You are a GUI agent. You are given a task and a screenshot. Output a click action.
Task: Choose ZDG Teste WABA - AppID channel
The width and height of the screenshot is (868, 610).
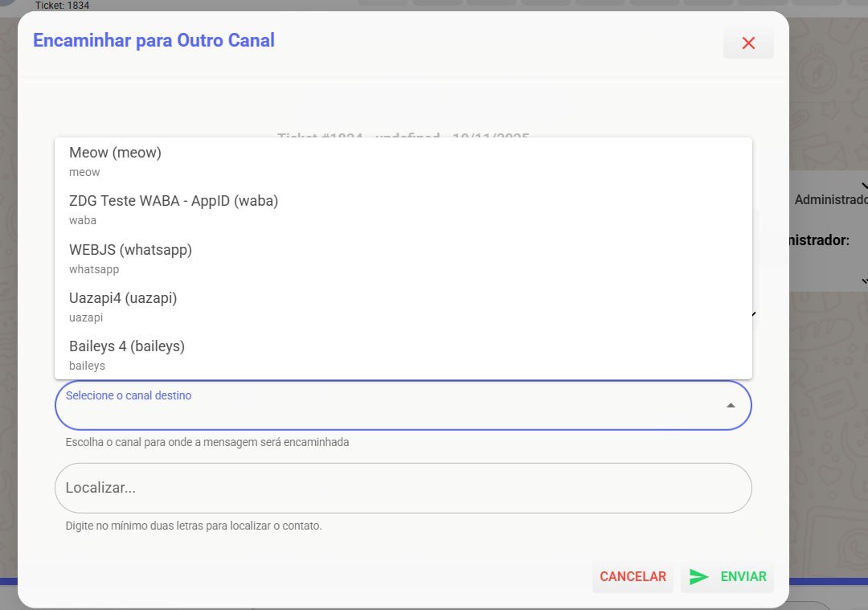tap(174, 209)
